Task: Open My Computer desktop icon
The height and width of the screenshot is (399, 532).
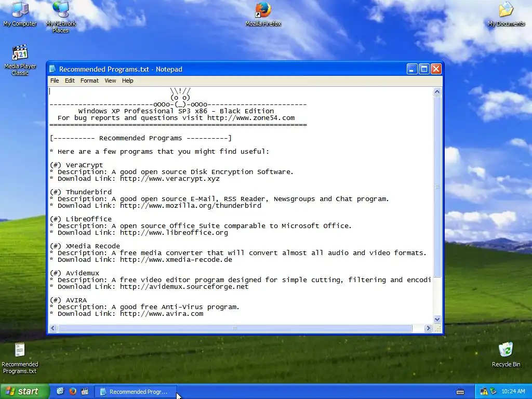Action: (x=20, y=14)
